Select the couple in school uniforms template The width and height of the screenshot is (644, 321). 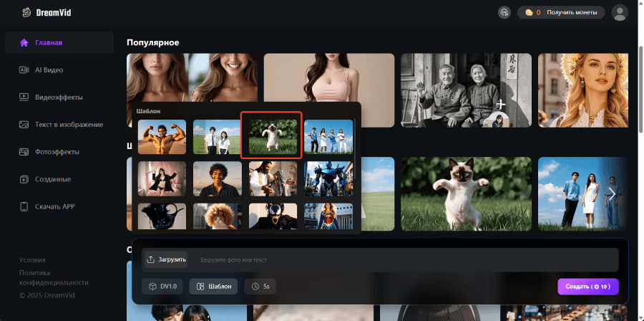[218, 137]
